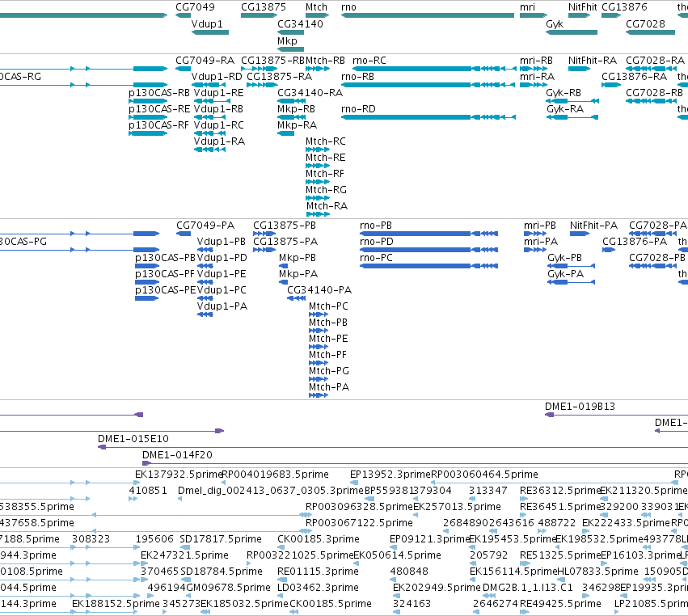Image resolution: width=688 pixels, height=616 pixels.
Task: Select the p130CAS-RF transcript label
Action: point(158,125)
